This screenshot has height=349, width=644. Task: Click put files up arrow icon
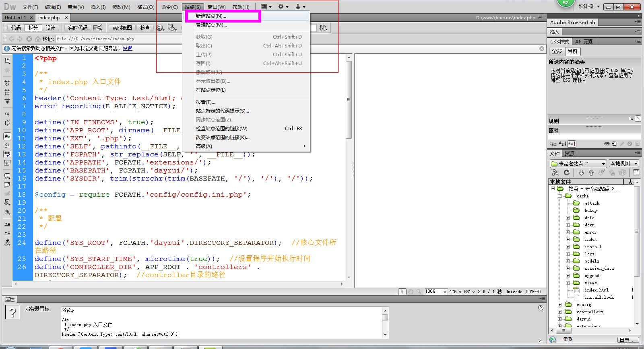(591, 172)
